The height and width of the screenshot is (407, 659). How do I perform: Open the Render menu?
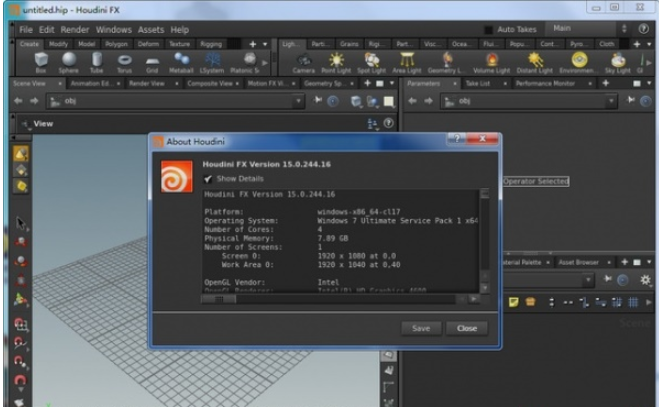pyautogui.click(x=75, y=30)
